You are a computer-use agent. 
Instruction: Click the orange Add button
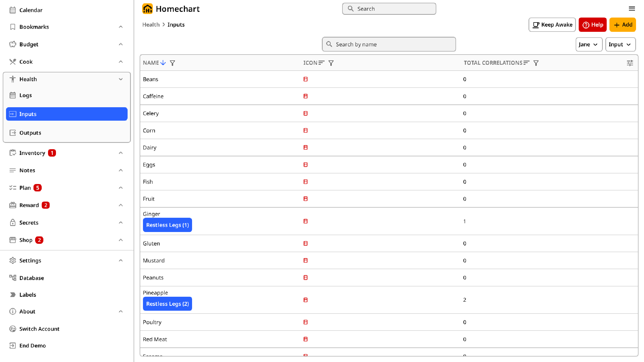(x=622, y=25)
